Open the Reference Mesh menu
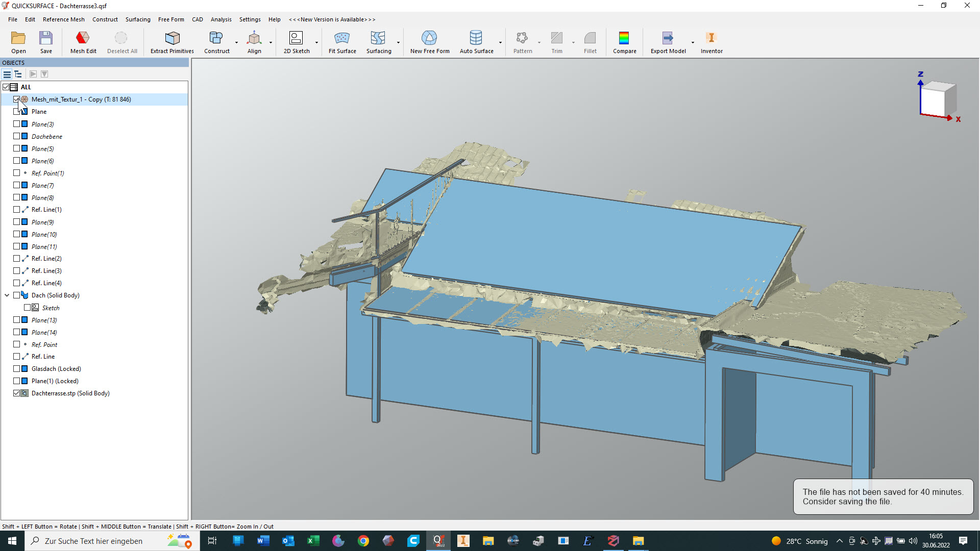The width and height of the screenshot is (980, 551). click(63, 19)
